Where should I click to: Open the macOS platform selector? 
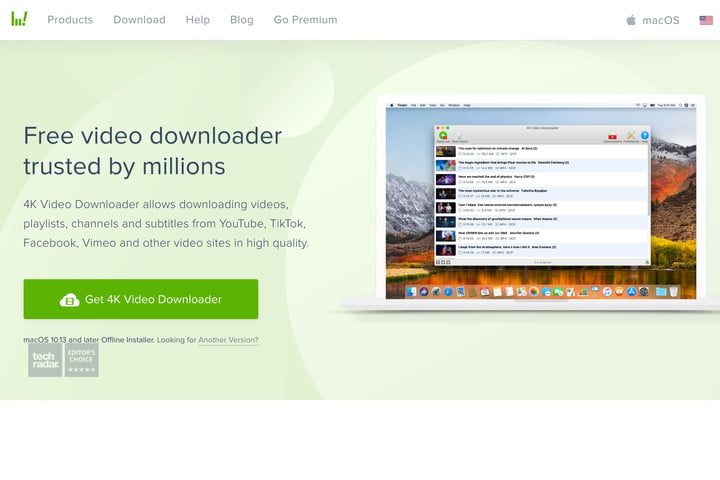(652, 20)
